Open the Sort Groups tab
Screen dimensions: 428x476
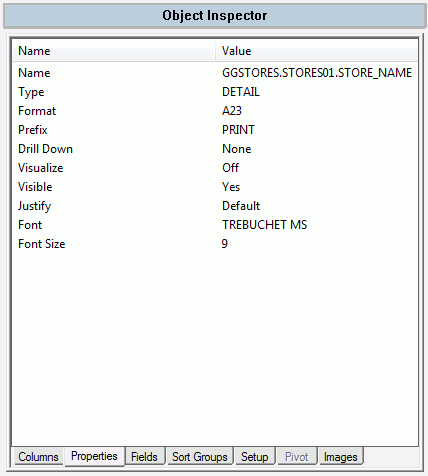pos(200,456)
